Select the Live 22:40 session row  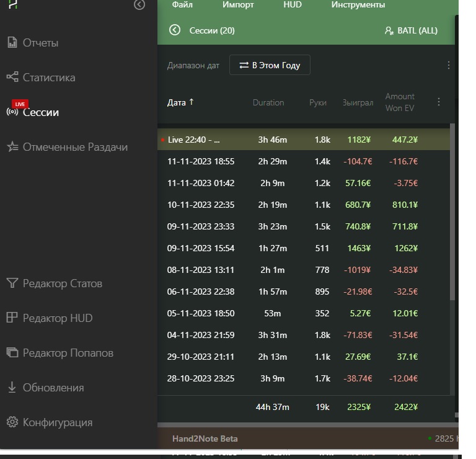tap(304, 140)
